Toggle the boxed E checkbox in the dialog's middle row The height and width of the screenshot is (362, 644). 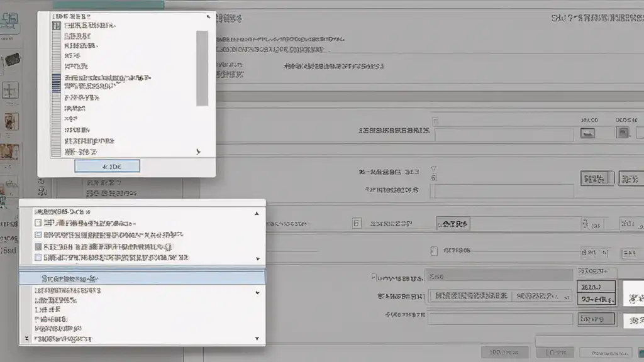357,223
